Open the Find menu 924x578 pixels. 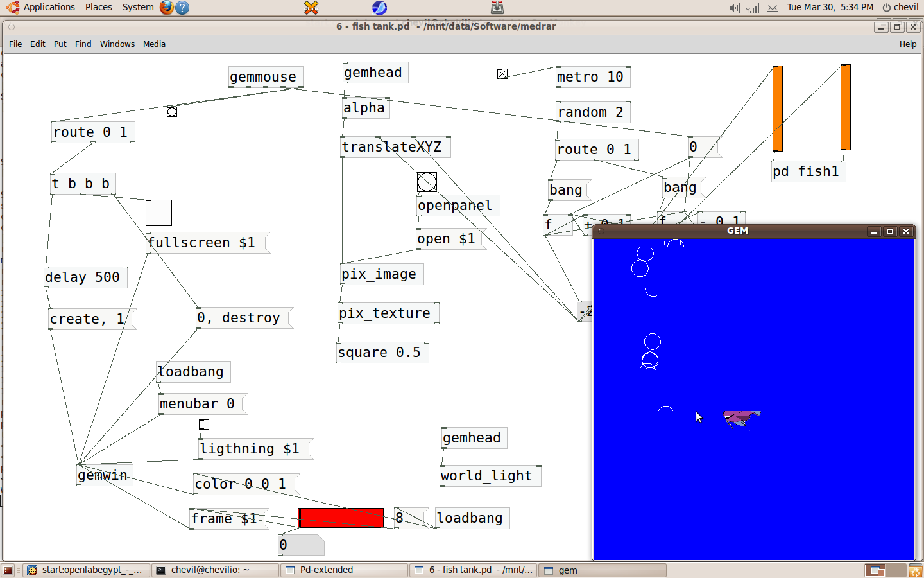click(83, 44)
